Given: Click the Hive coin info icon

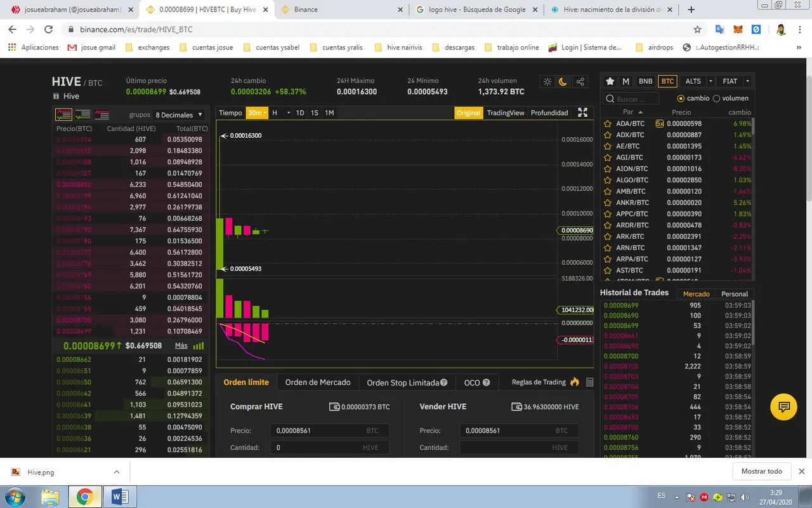Looking at the screenshot, I should [56, 96].
